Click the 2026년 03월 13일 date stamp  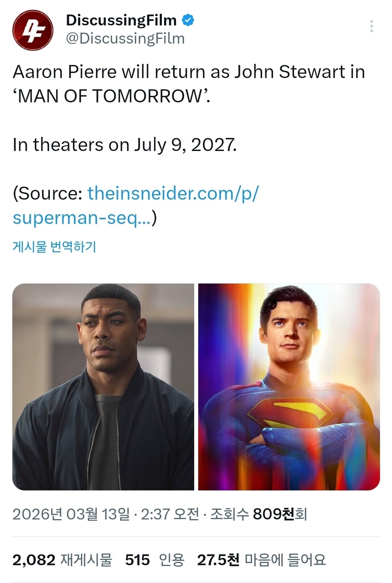pos(71,514)
